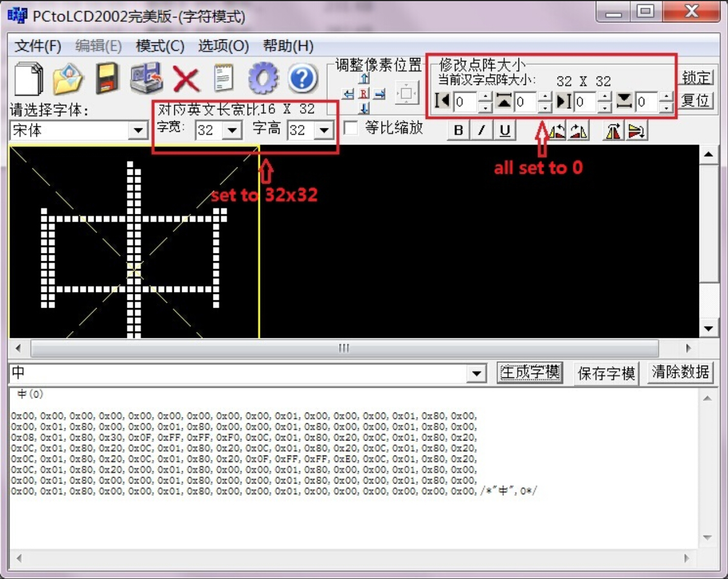The width and height of the screenshot is (728, 579).
Task: Toggle bold with the B button
Action: (459, 131)
